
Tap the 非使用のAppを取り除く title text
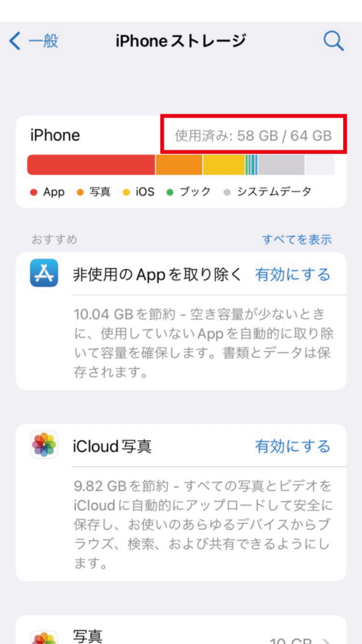click(158, 274)
